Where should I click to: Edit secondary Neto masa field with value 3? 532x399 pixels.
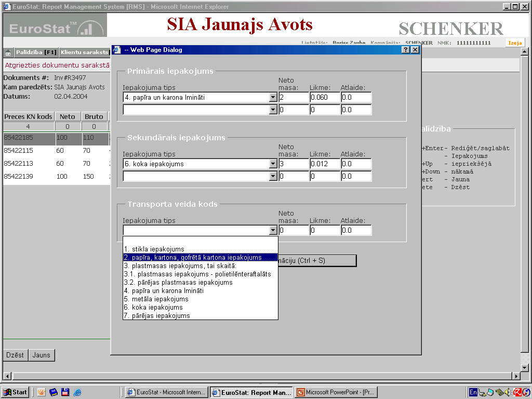click(x=294, y=164)
